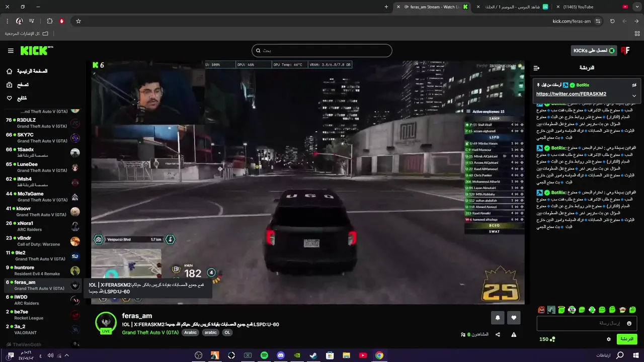
Task: Open the Chrome three-dot menu
Action: 7,21
